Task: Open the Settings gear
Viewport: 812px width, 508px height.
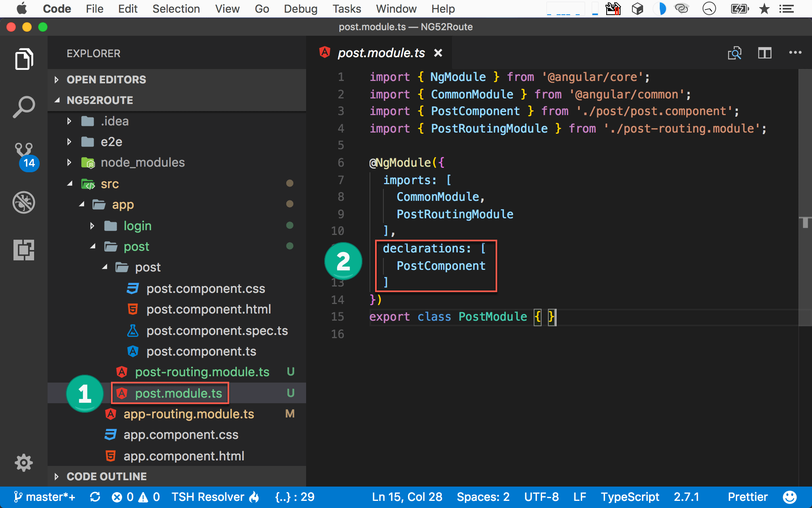Action: [23, 463]
